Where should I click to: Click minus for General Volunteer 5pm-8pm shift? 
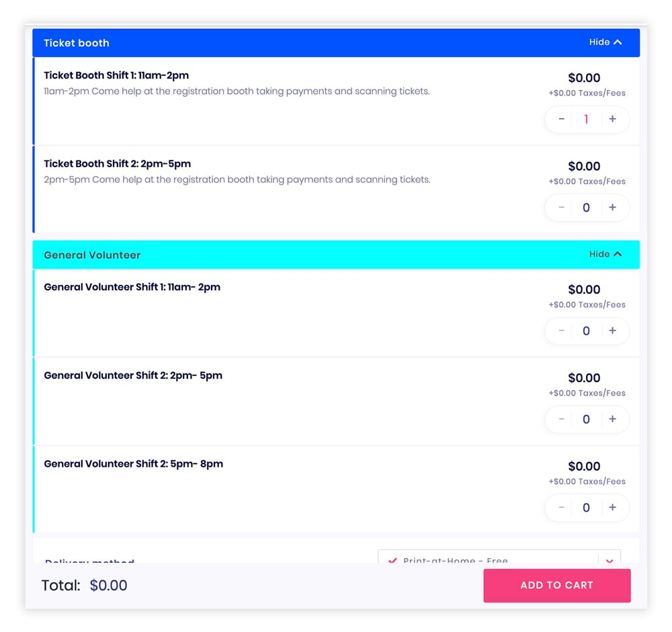[561, 507]
